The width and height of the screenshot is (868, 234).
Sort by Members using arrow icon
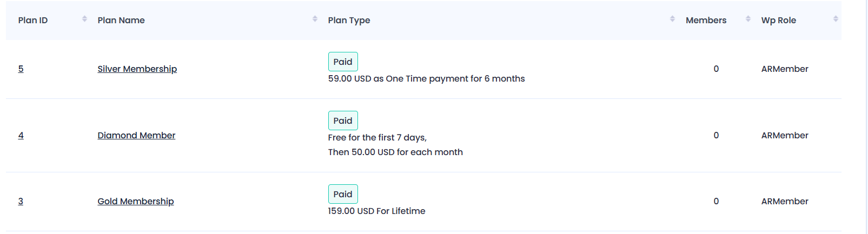click(x=748, y=19)
